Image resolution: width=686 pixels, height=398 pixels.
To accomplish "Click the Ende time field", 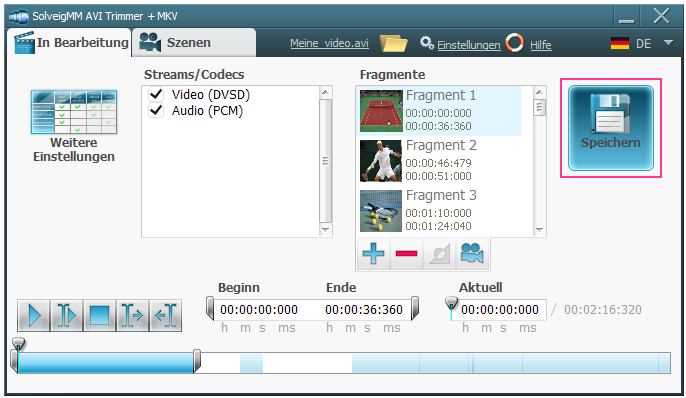I will [364, 310].
